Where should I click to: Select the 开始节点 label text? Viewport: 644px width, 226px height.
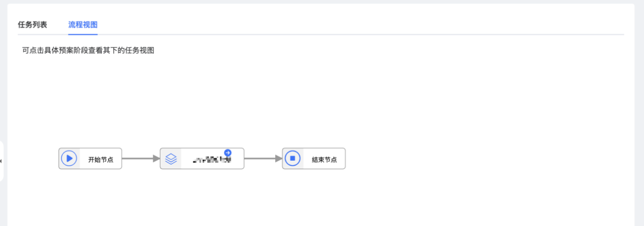(x=101, y=160)
